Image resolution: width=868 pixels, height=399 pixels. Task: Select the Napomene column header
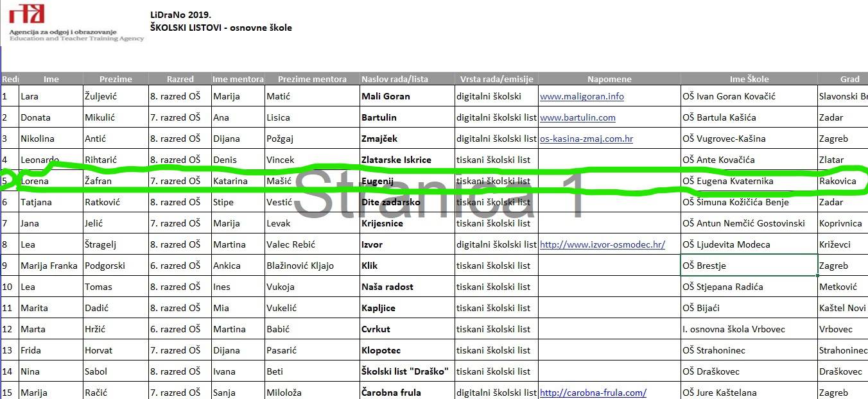[609, 79]
